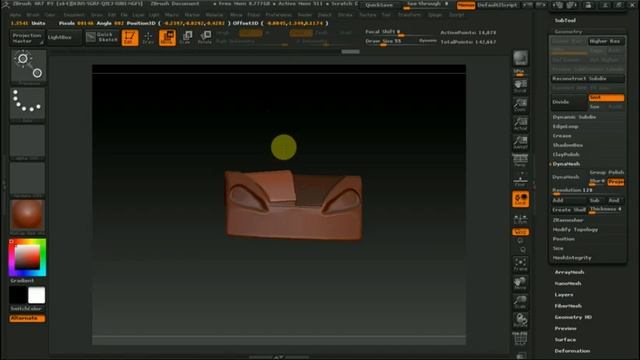Click the Rotate view icon
This screenshot has height=360, width=640.
coord(520,320)
